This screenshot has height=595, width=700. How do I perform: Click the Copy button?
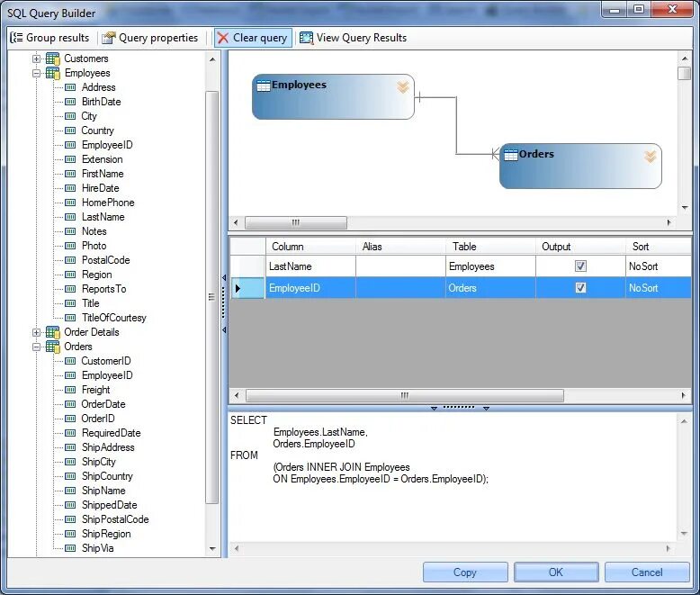point(465,572)
